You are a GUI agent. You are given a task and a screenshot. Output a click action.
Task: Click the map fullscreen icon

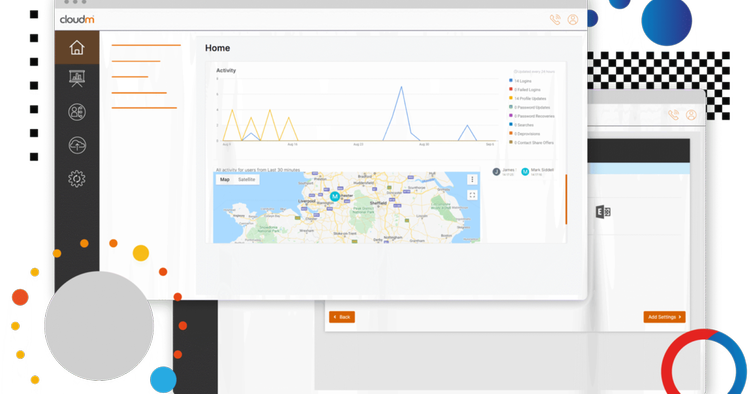coord(472,195)
